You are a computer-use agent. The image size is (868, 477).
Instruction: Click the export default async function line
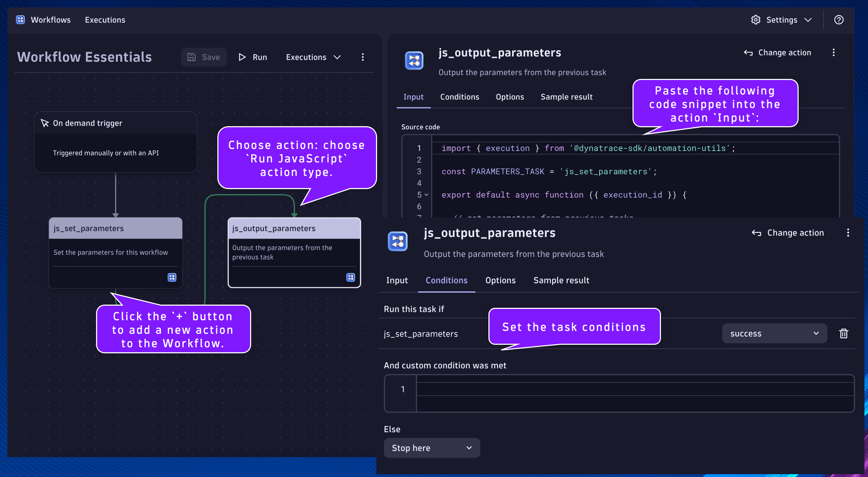pyautogui.click(x=564, y=195)
